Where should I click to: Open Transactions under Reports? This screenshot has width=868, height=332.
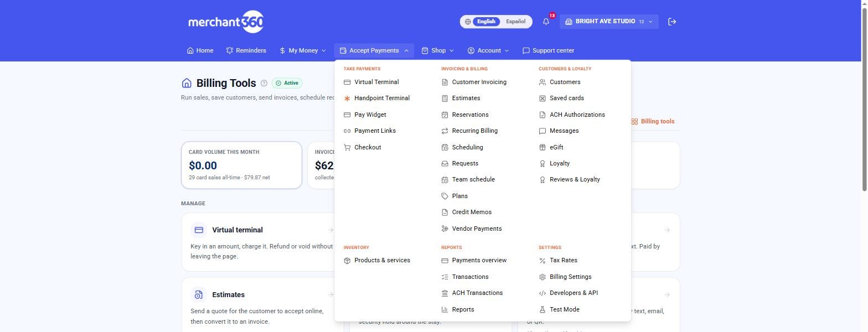click(470, 277)
